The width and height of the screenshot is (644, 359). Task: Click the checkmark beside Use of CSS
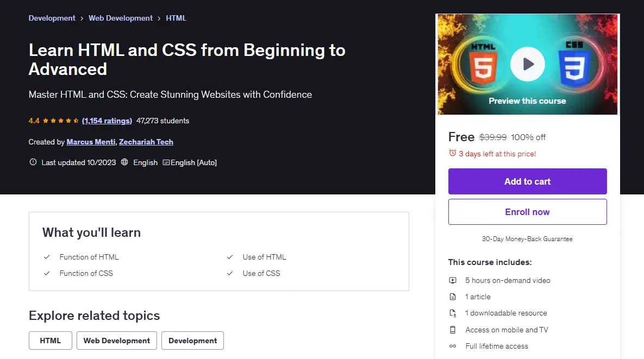[230, 273]
